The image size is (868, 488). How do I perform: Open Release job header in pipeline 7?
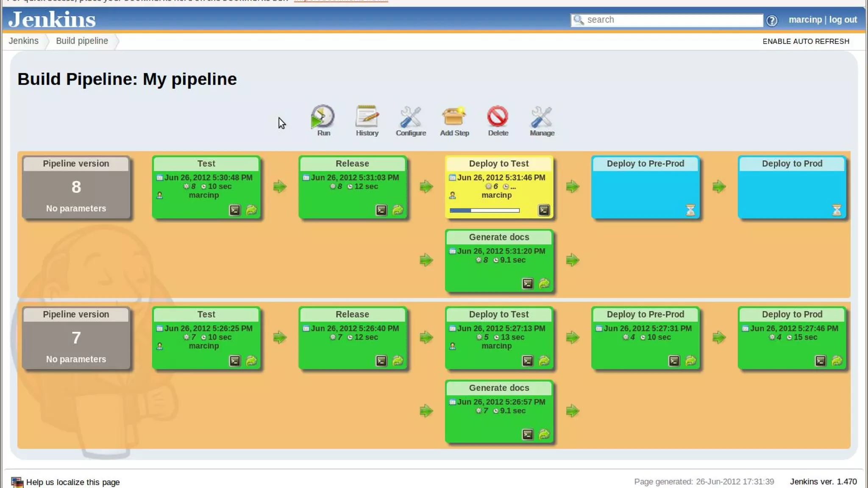(x=352, y=314)
